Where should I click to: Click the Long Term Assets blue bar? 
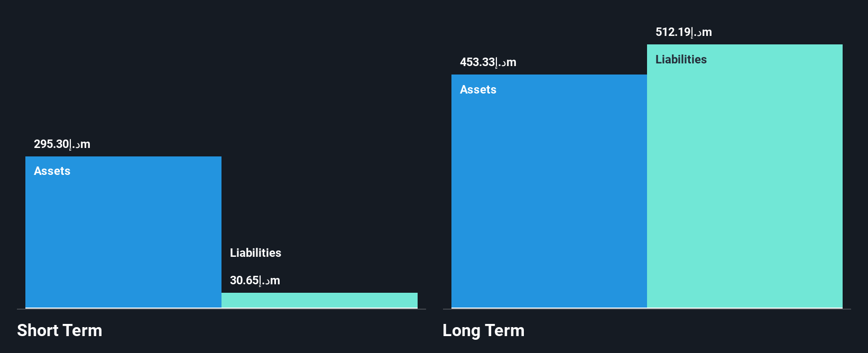coord(549,191)
